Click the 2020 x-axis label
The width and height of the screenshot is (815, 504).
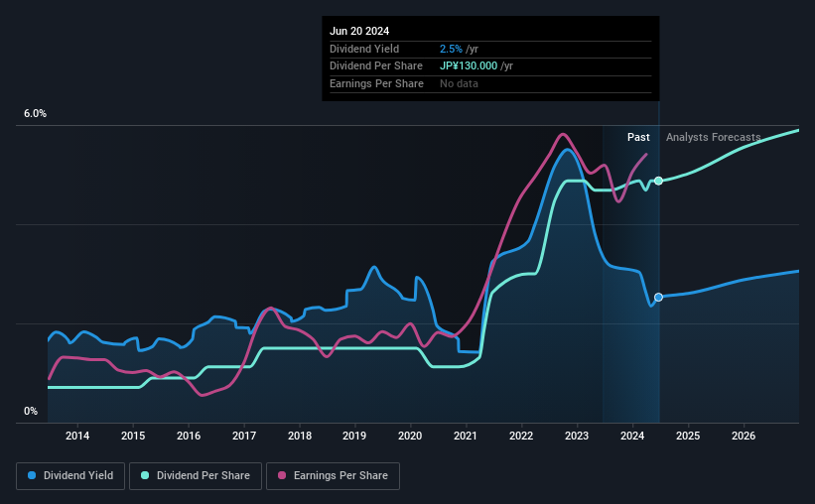tap(410, 436)
